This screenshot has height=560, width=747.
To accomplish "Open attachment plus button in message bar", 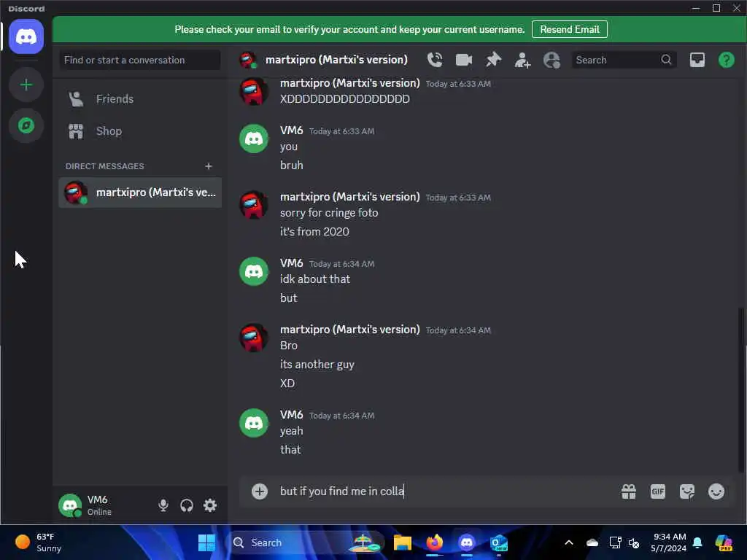I will click(260, 491).
